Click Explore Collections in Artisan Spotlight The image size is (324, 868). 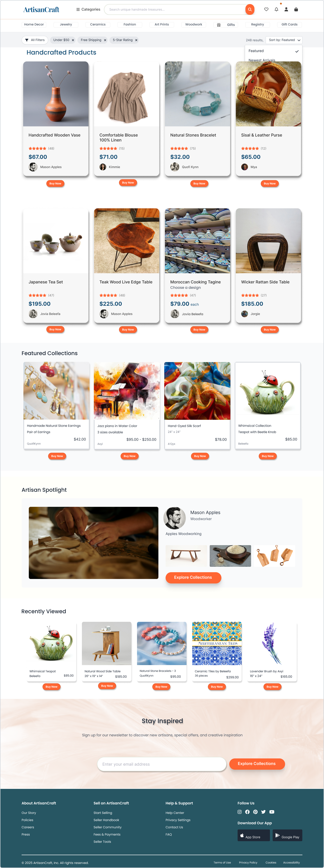pos(193,577)
